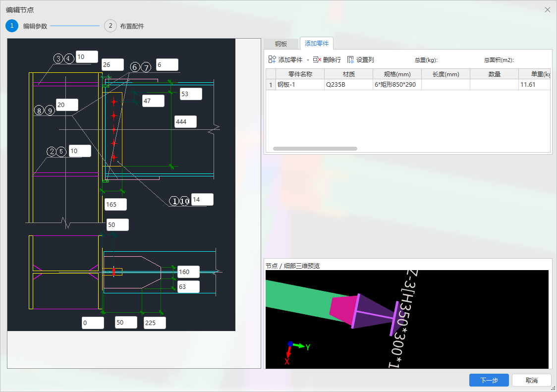Click the field with value 160
Screen dimensions: 557x392
(188, 272)
